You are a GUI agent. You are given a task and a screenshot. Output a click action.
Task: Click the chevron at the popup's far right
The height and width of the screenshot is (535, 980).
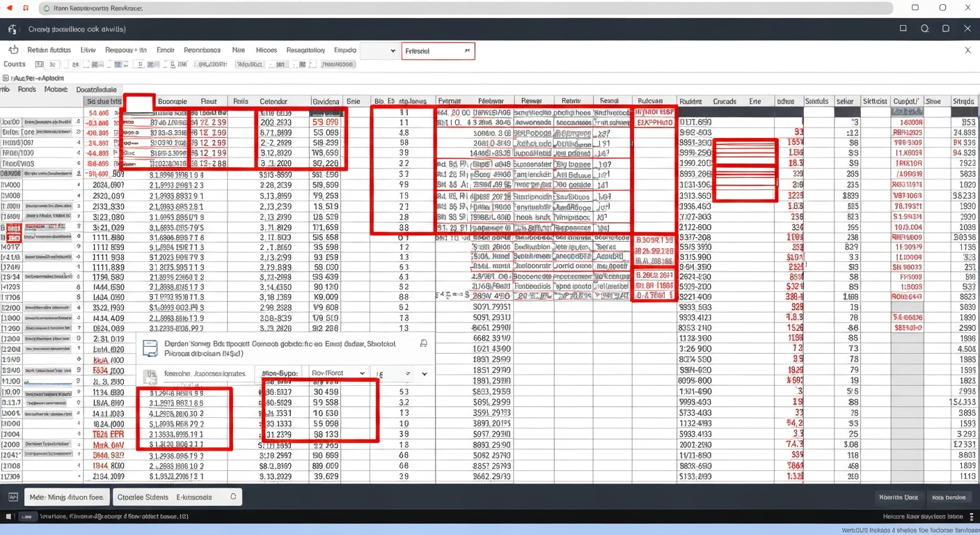coord(424,374)
